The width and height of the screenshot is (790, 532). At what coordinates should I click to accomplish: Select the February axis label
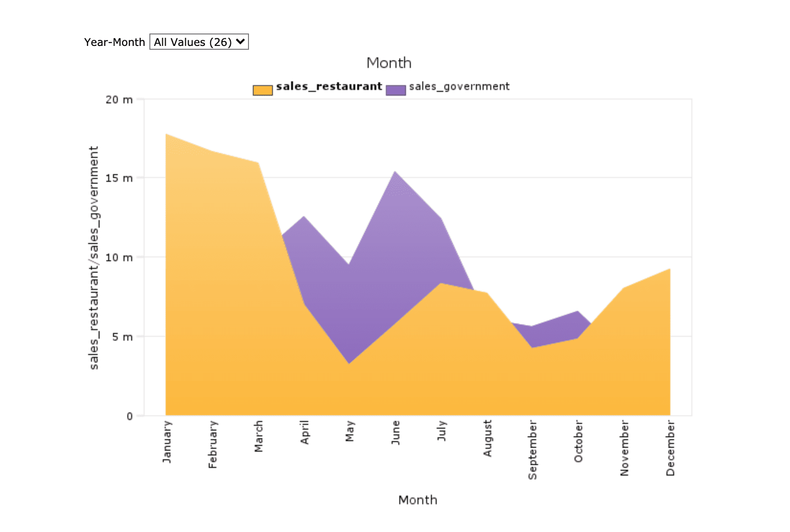pyautogui.click(x=213, y=444)
